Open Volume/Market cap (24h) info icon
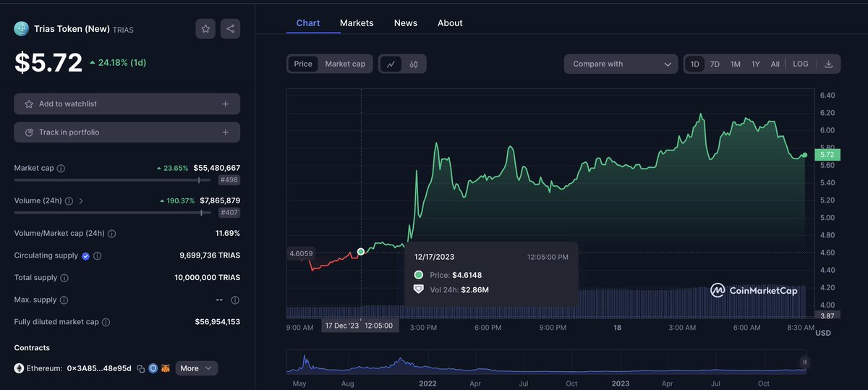The image size is (868, 390). coord(111,234)
